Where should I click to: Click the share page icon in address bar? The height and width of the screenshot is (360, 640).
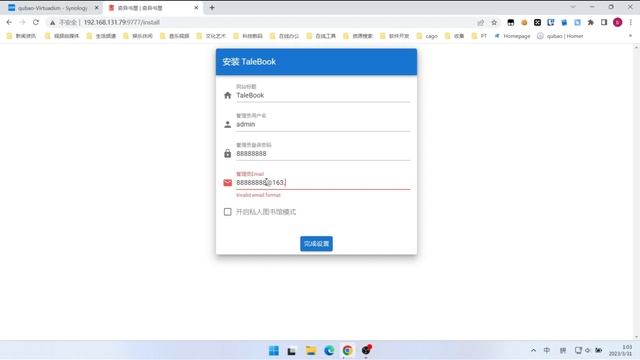coord(480,22)
